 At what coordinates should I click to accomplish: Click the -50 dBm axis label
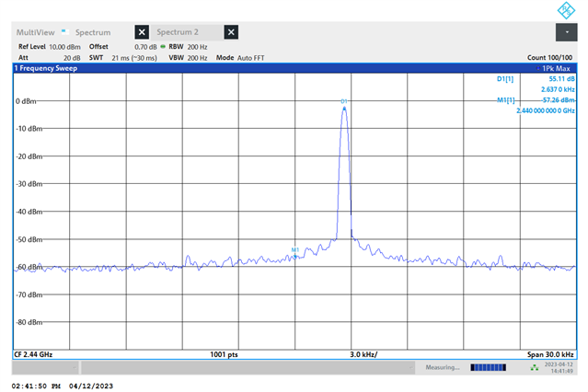(29, 239)
